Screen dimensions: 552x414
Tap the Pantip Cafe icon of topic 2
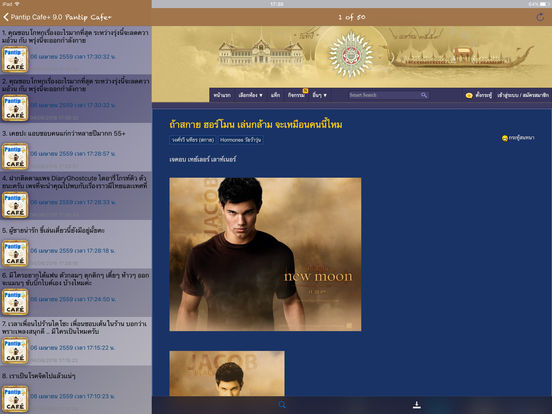[15, 108]
